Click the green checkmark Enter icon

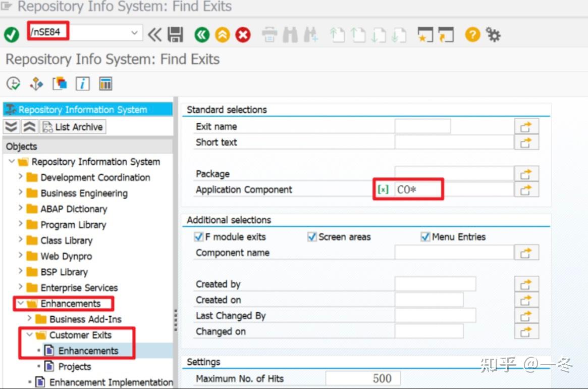[x=11, y=34]
